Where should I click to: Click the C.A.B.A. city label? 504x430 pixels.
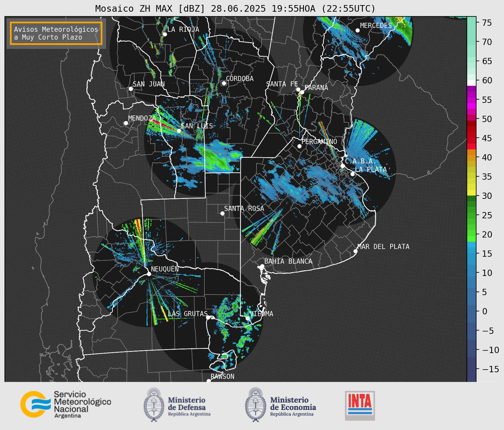click(x=361, y=161)
